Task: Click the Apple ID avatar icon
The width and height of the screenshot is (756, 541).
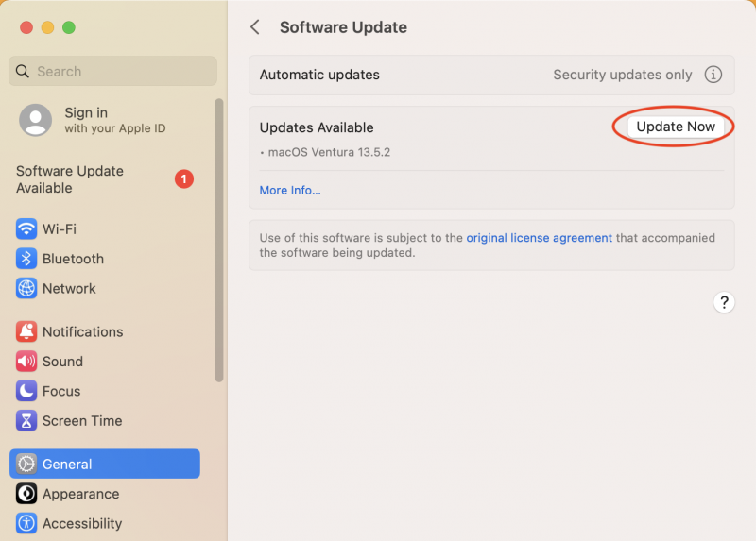Action: (35, 120)
